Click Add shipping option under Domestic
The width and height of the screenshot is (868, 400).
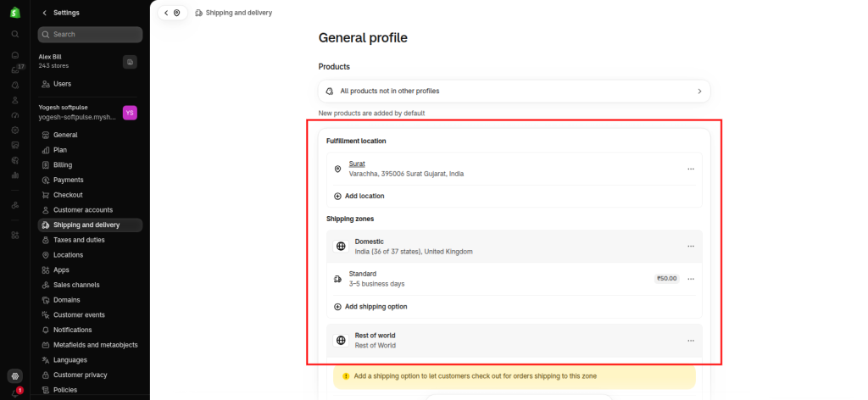coord(370,307)
